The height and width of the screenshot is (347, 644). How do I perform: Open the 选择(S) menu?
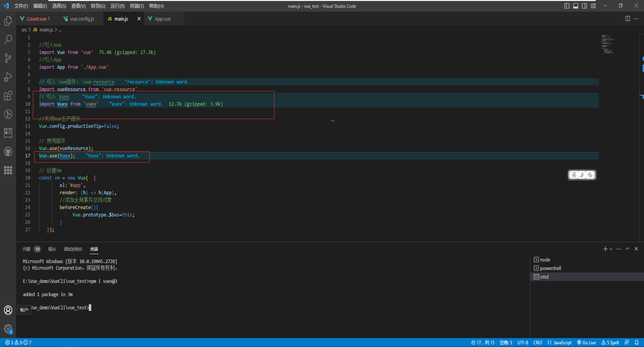click(x=59, y=6)
